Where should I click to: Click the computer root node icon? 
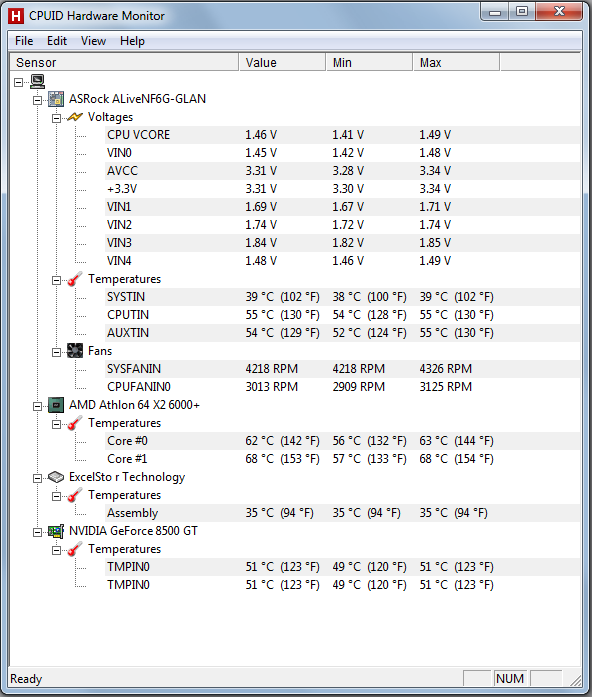click(x=37, y=81)
